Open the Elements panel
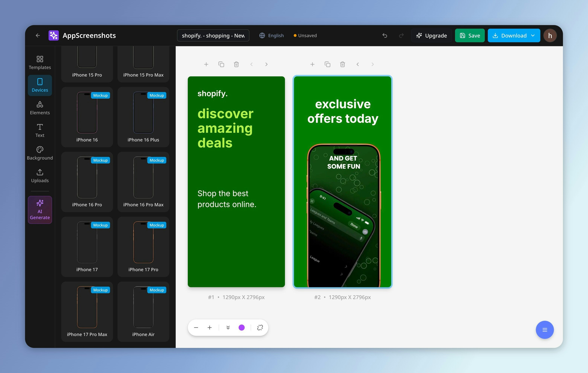Viewport: 588px width, 373px height. point(40,107)
